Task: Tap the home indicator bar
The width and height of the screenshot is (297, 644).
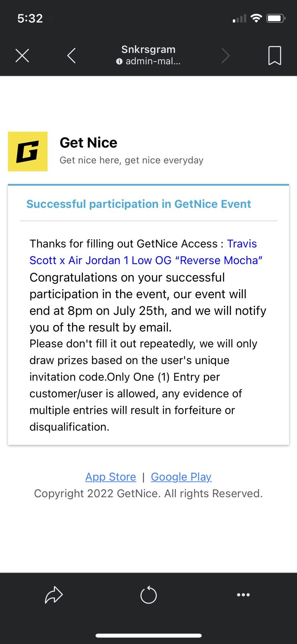Action: click(148, 635)
